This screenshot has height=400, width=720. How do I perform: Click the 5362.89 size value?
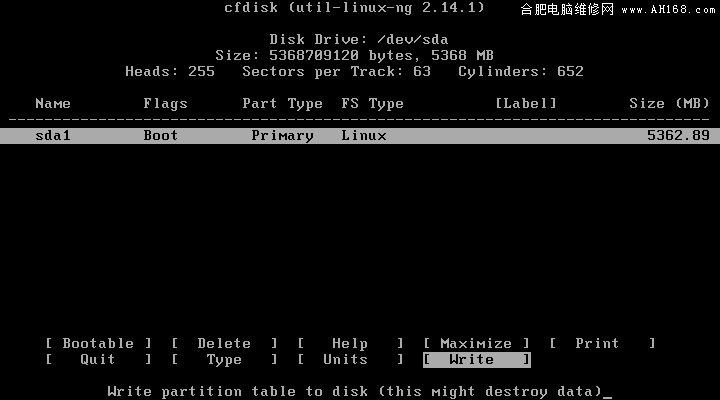(x=678, y=135)
